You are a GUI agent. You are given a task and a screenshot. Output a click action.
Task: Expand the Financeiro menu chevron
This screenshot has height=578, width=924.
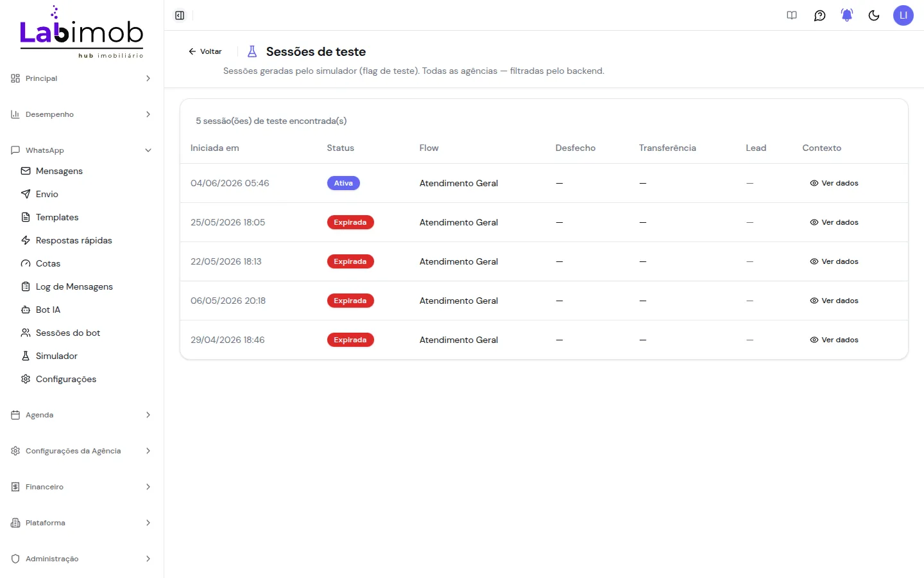pos(148,487)
